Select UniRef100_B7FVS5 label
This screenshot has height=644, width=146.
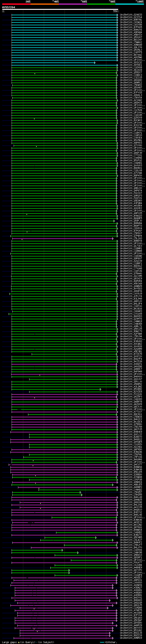131,93
